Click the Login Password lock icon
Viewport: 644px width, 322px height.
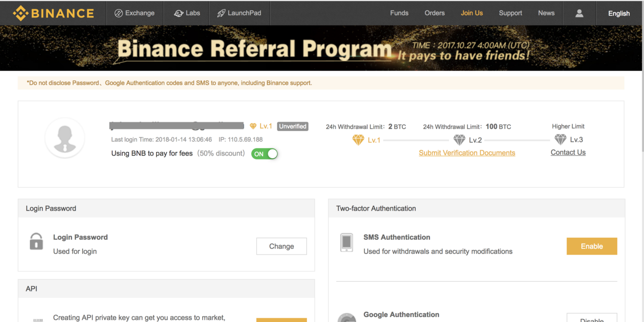coord(36,242)
